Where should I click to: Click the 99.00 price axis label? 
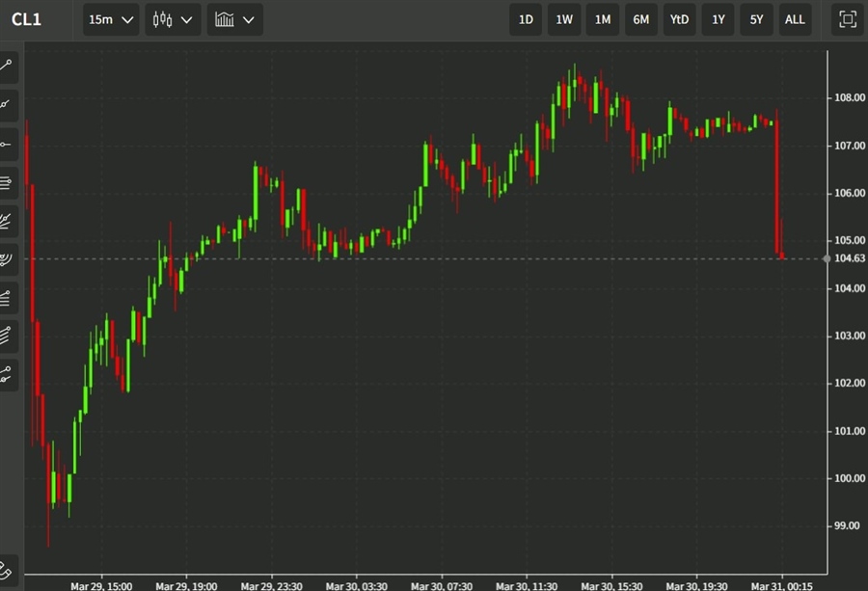coord(847,525)
